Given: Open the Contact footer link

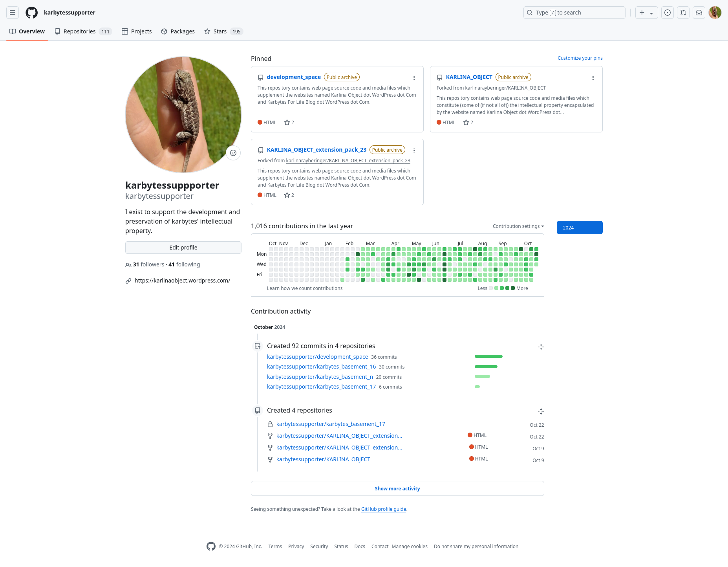Looking at the screenshot, I should tap(380, 547).
